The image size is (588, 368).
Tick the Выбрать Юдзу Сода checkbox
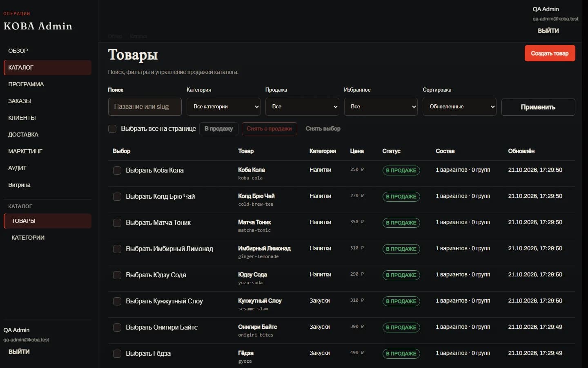pyautogui.click(x=117, y=275)
